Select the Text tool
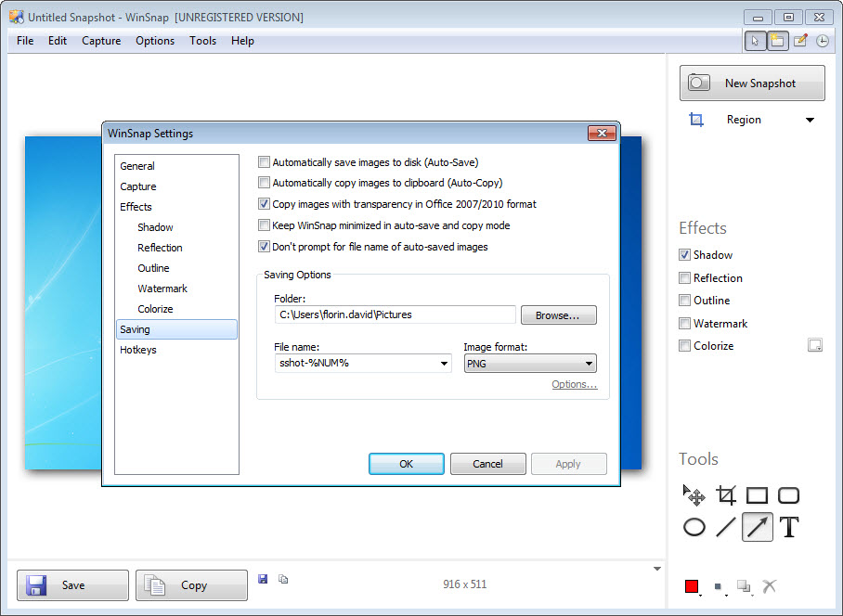This screenshot has height=616, width=843. click(789, 527)
